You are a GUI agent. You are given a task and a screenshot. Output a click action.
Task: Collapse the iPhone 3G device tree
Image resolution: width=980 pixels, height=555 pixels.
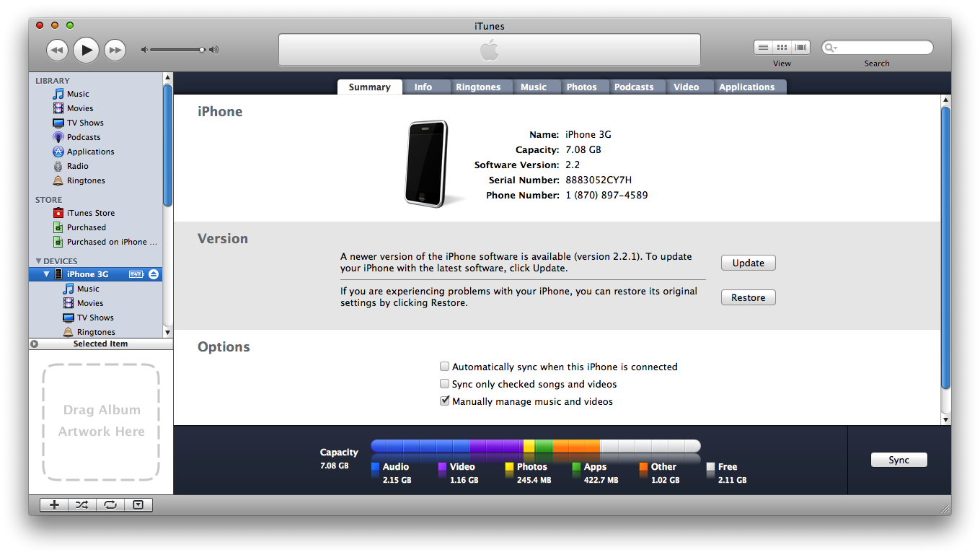tap(47, 274)
